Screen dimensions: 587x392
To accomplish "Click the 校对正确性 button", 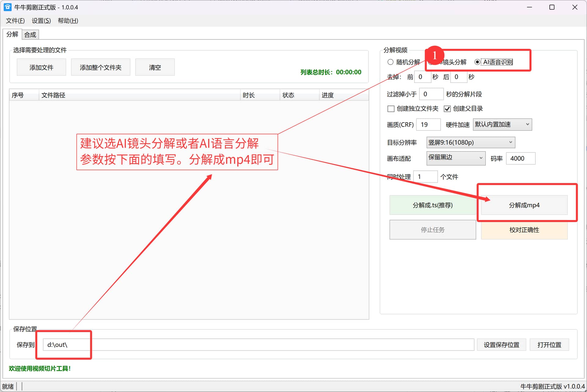I will (524, 230).
